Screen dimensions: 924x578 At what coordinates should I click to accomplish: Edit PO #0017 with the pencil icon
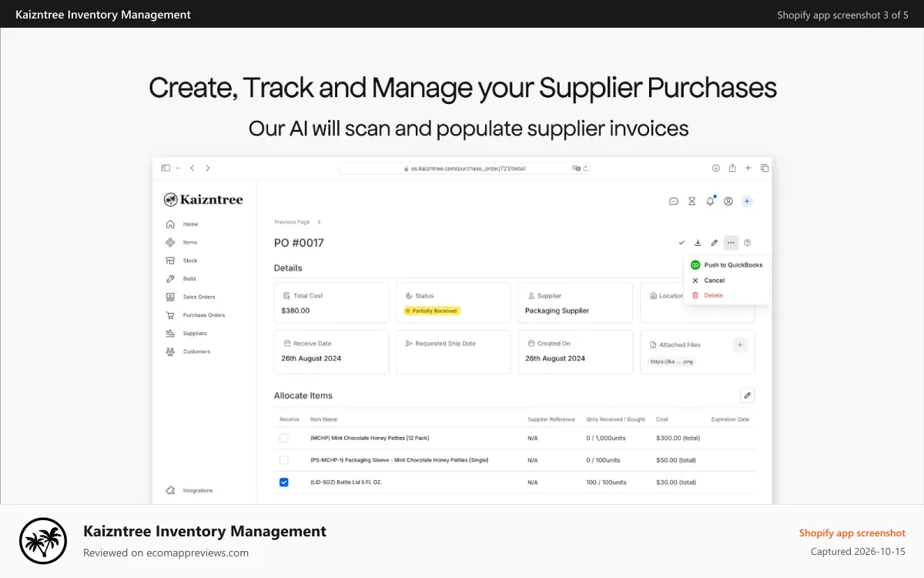coord(715,243)
